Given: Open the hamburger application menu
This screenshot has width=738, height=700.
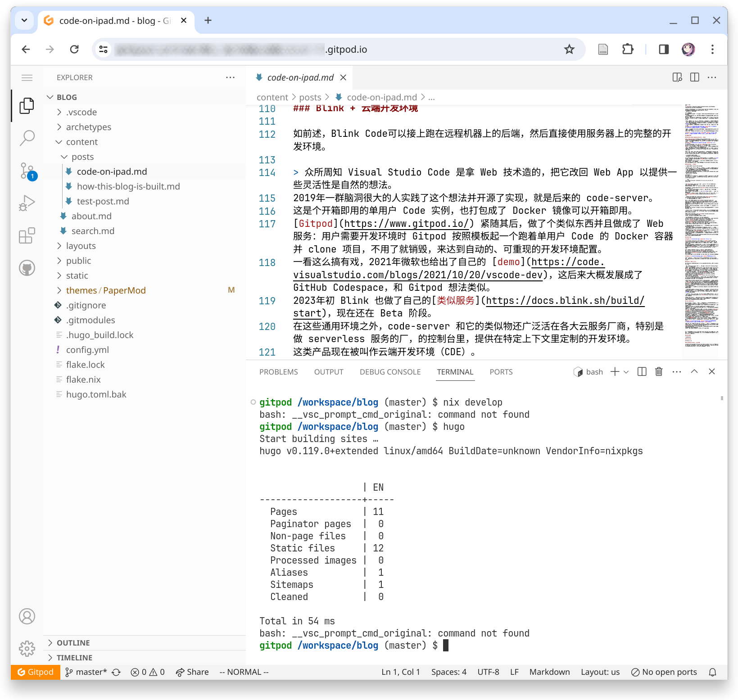Looking at the screenshot, I should coord(27,77).
